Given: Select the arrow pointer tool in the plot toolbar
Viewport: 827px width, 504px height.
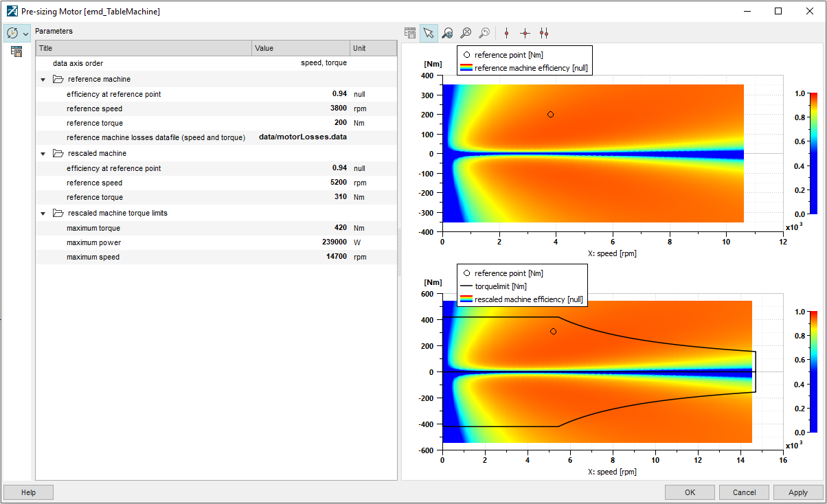Looking at the screenshot, I should click(x=429, y=33).
